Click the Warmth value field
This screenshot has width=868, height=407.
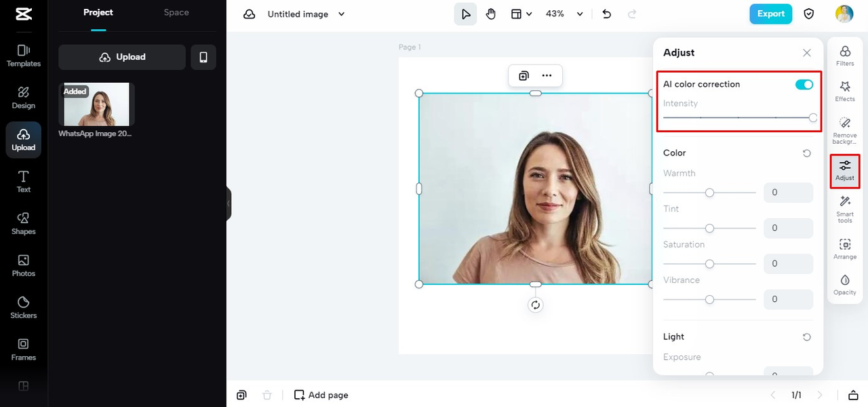(788, 193)
